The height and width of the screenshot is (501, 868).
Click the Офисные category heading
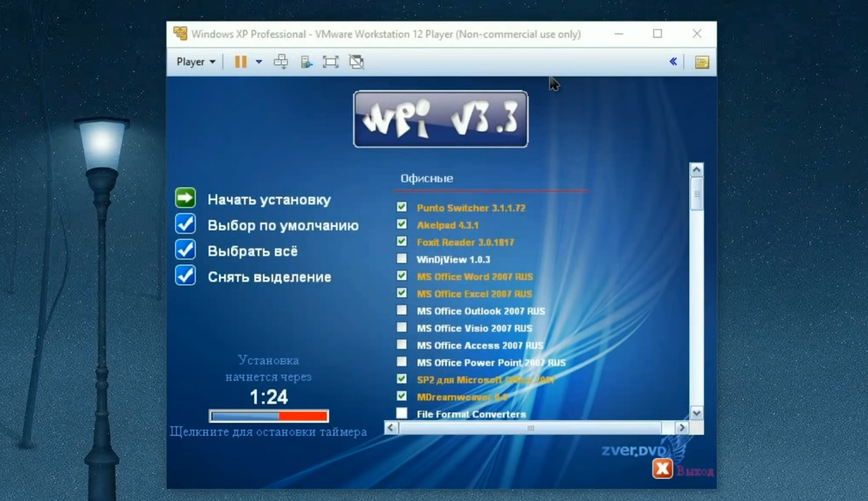[x=427, y=179]
